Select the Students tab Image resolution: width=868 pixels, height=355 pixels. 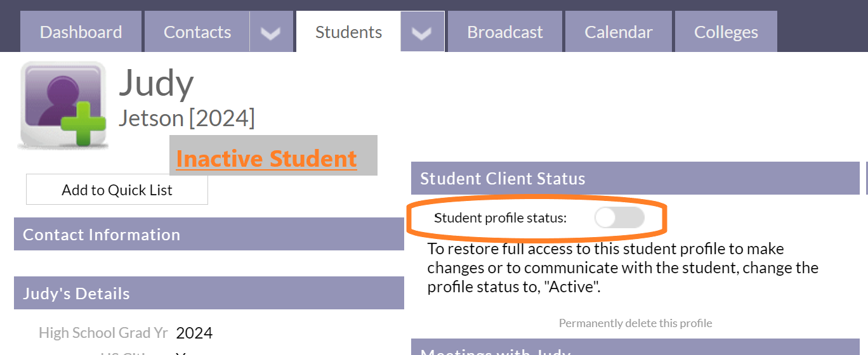coord(348,32)
